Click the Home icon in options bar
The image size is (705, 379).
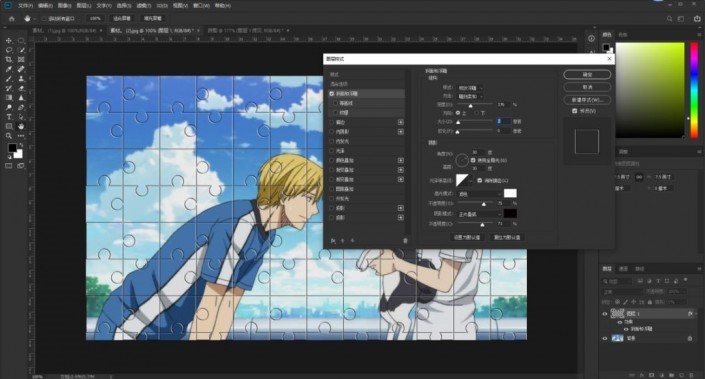[x=12, y=18]
